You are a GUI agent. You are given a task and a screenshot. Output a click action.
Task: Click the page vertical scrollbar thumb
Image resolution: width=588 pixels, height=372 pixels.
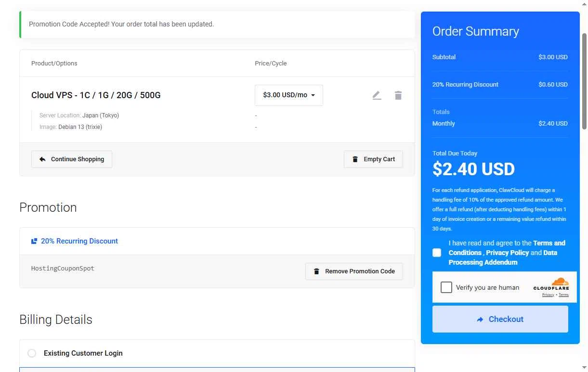584,82
